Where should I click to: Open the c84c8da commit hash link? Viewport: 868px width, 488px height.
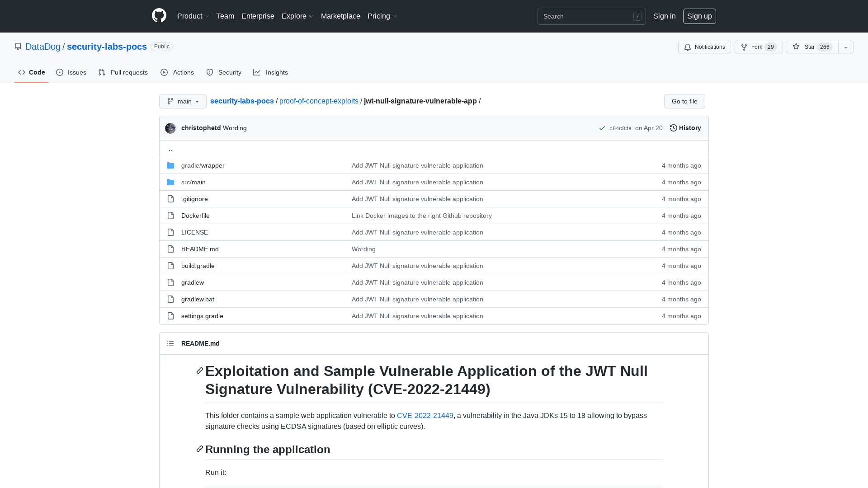click(x=620, y=128)
